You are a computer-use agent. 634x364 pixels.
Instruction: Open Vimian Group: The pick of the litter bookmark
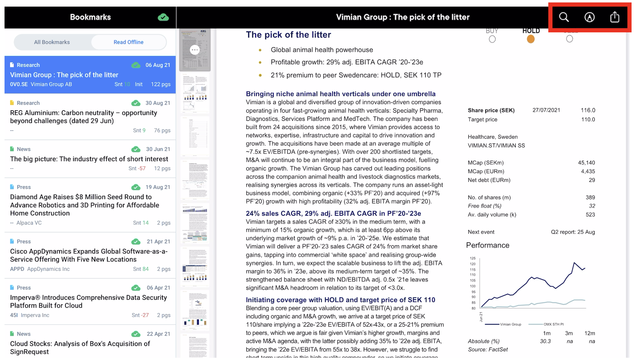tap(90, 74)
